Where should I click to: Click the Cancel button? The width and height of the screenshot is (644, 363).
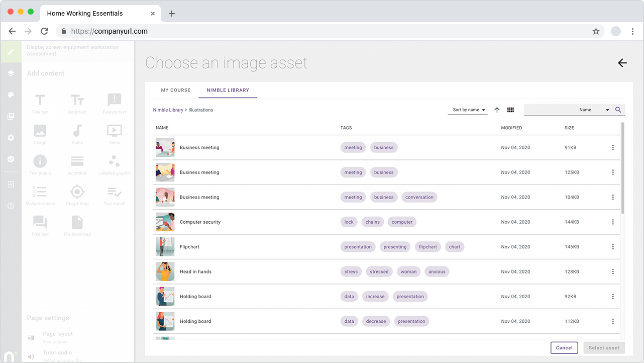pyautogui.click(x=564, y=348)
